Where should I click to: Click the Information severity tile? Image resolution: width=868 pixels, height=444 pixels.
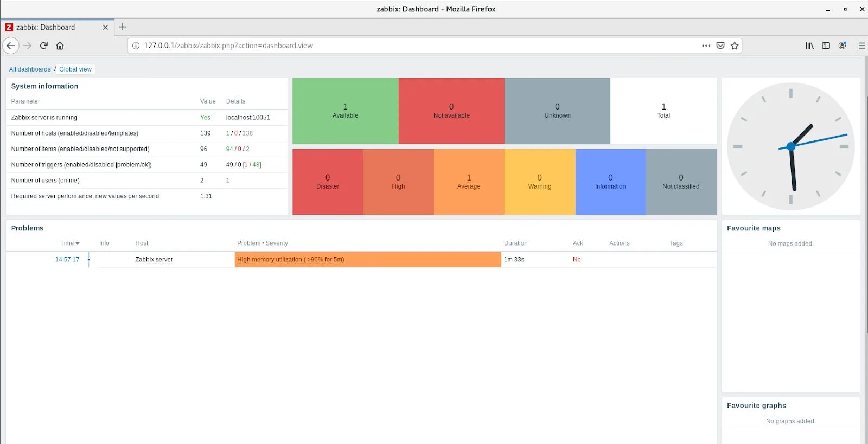610,182
